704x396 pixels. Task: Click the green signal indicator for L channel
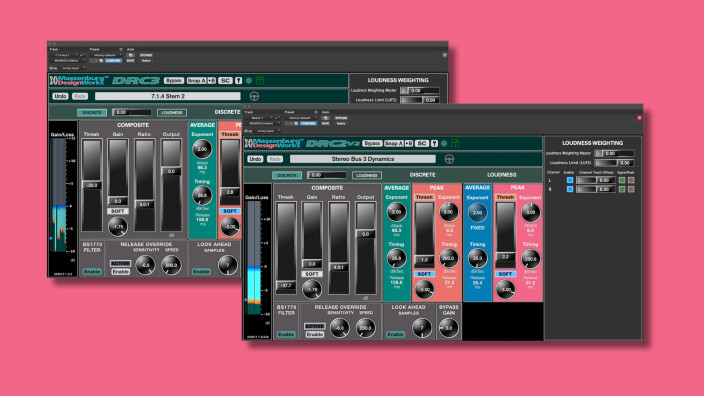(622, 180)
